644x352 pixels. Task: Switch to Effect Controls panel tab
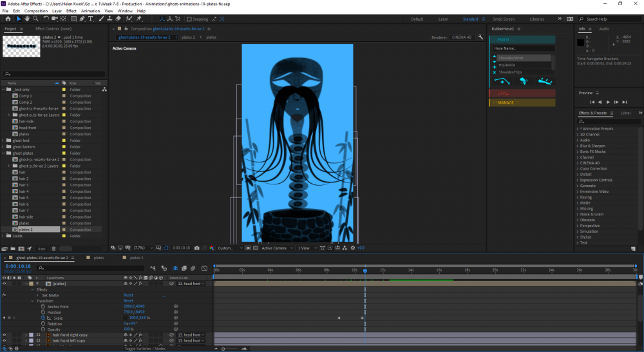[53, 29]
